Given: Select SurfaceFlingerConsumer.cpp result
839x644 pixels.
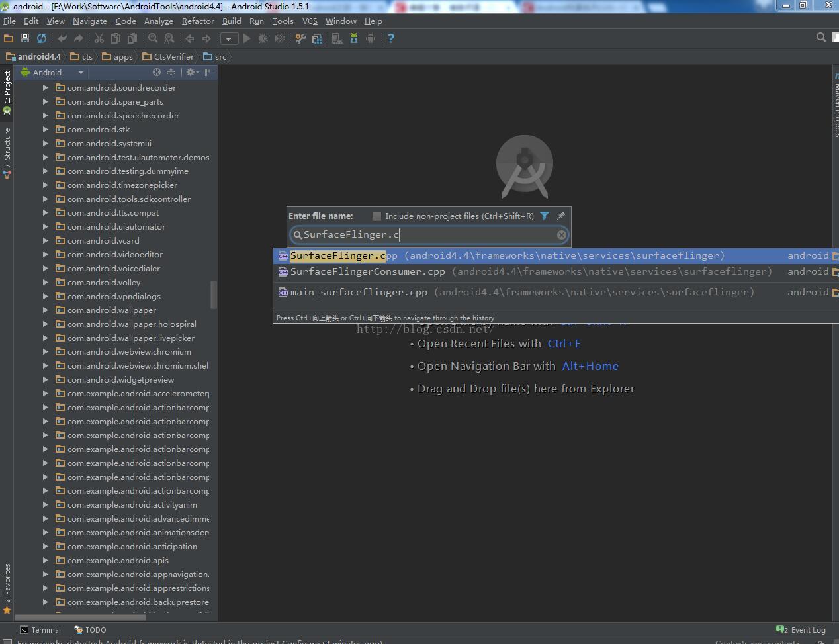Looking at the screenshot, I should (556, 271).
